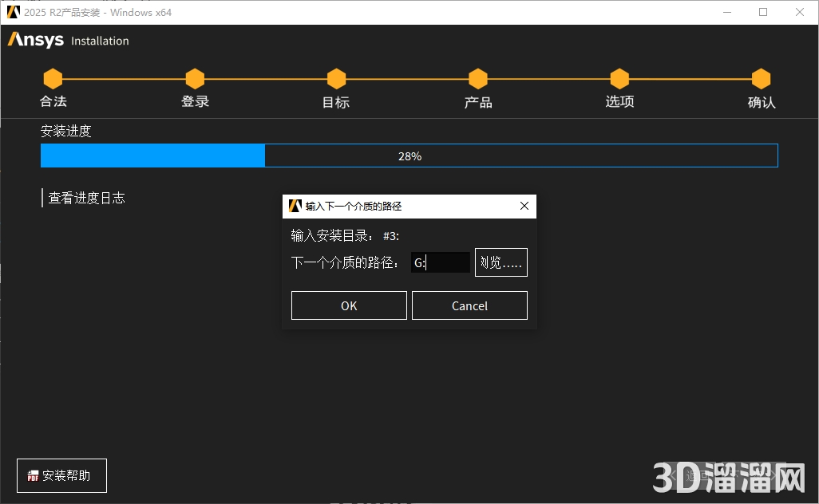Screen dimensions: 819x504
Task: Click the 合法 step hexagon icon
Action: (x=53, y=78)
